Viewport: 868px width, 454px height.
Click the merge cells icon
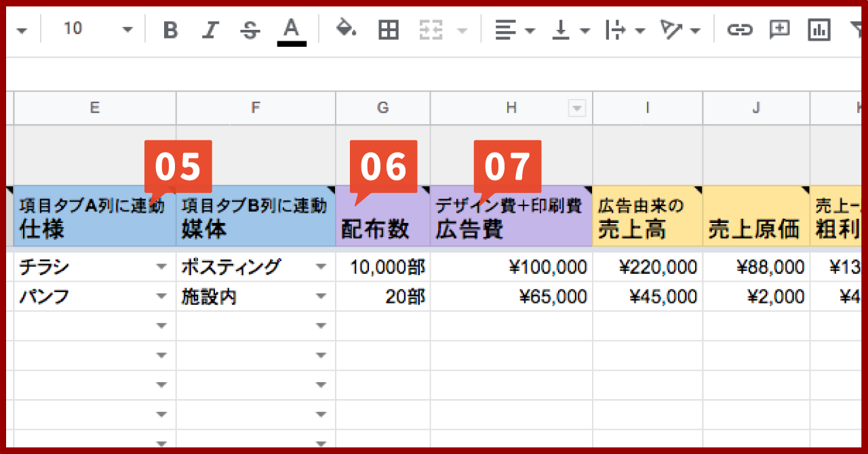tap(431, 30)
